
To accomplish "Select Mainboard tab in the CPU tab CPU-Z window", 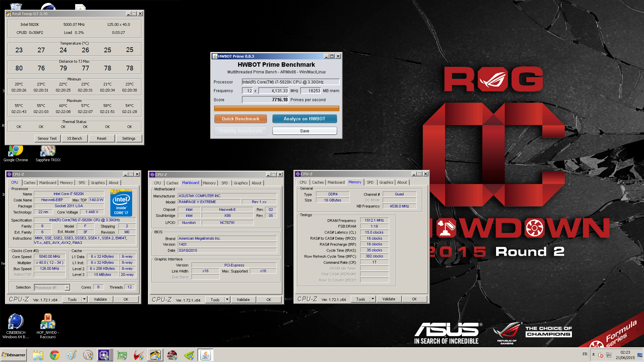I will [48, 183].
